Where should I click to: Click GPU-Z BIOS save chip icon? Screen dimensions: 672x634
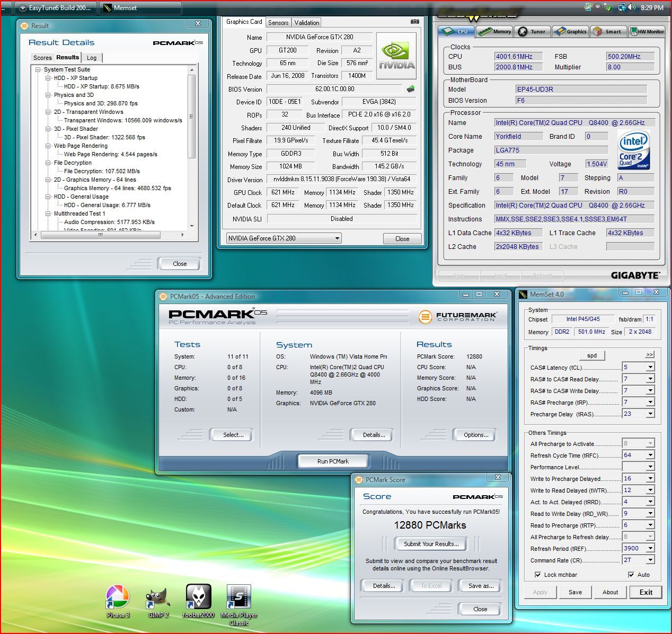coord(410,89)
